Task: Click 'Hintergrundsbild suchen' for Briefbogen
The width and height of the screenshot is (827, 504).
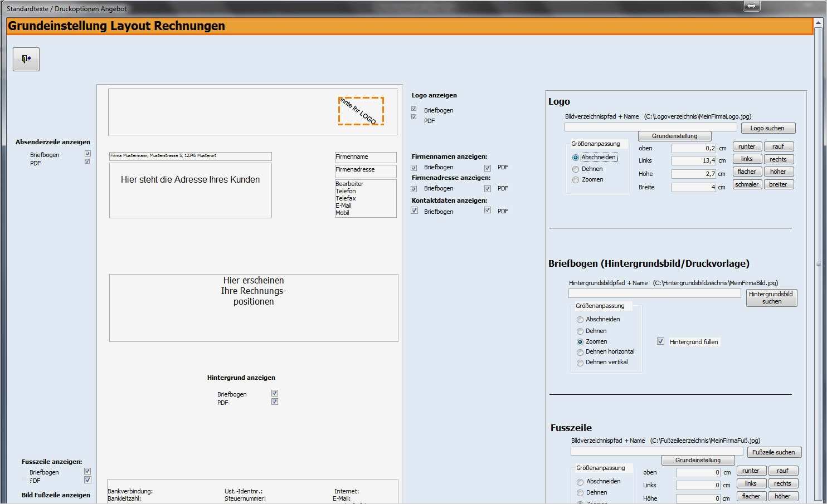Action: 771,297
